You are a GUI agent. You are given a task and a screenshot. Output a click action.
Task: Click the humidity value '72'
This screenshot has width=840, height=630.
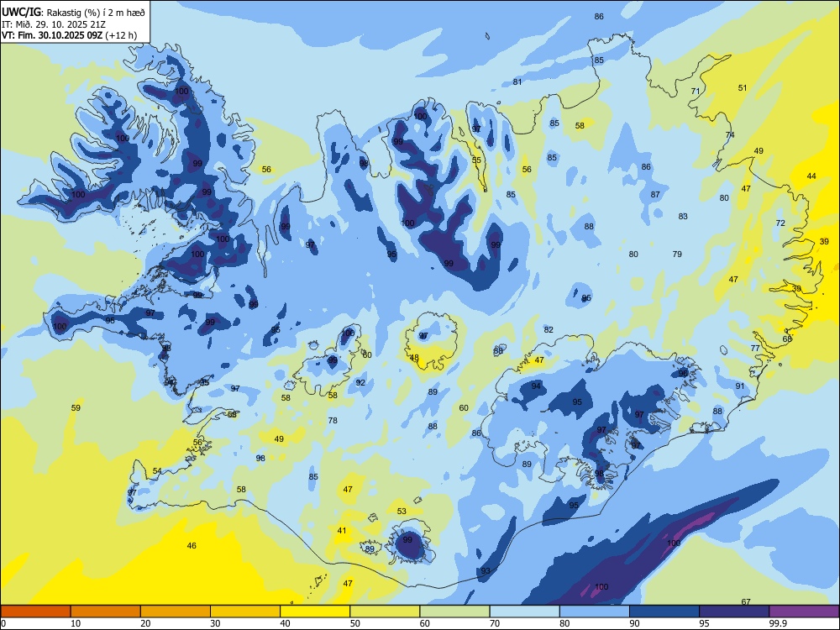780,223
